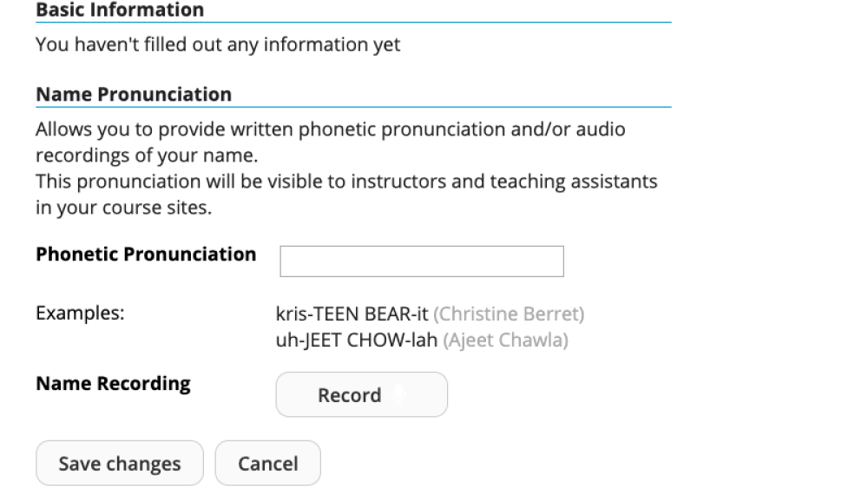Click the grayed (Ajeet Chawla) name

(x=505, y=340)
